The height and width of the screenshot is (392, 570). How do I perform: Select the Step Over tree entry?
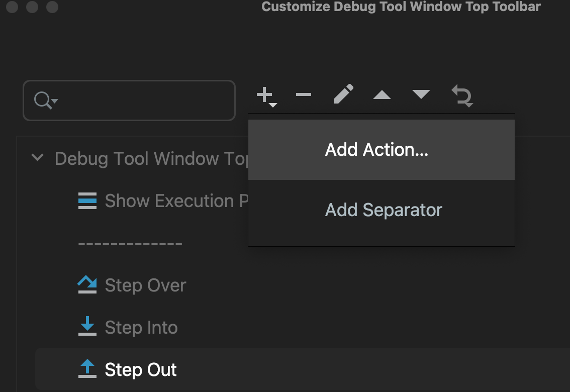(145, 285)
